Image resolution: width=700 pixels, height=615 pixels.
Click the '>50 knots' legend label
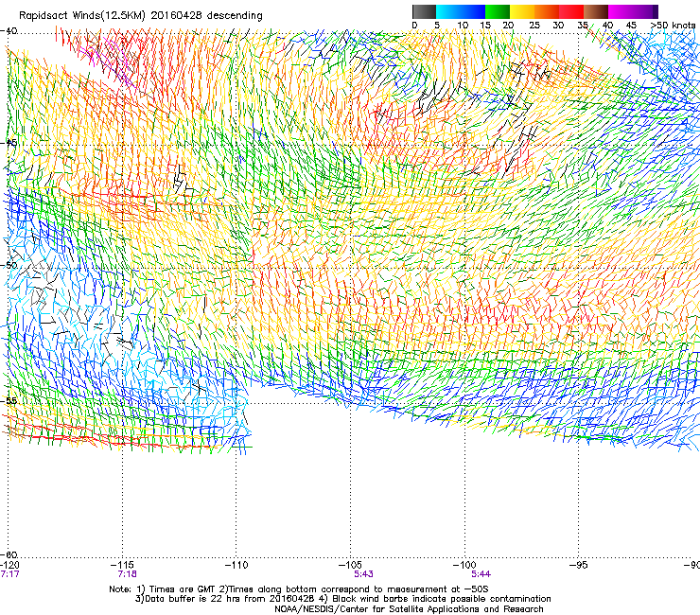point(674,26)
